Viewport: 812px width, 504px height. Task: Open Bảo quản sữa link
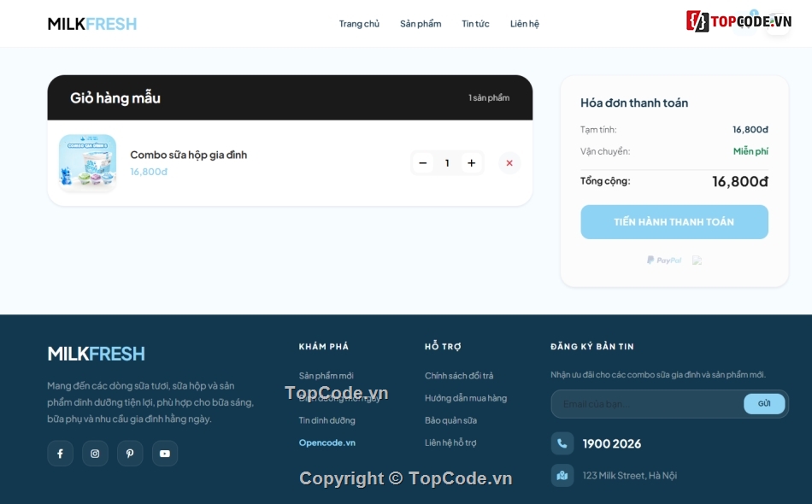click(x=450, y=420)
